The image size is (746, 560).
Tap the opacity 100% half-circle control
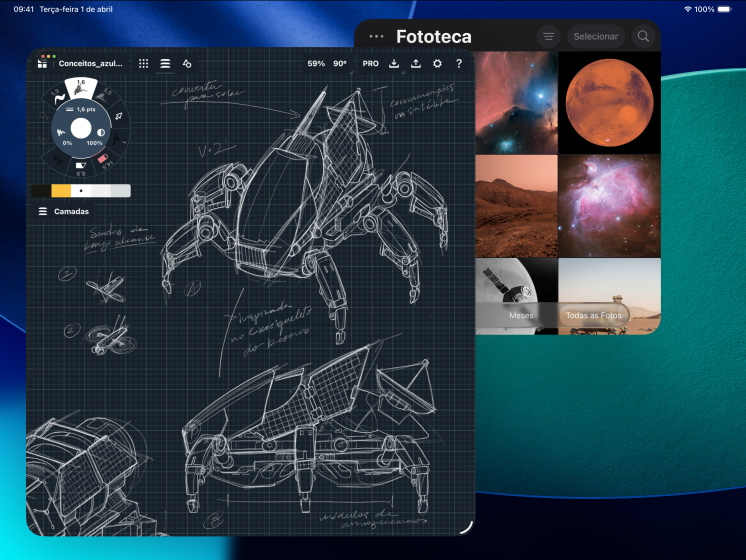click(101, 130)
